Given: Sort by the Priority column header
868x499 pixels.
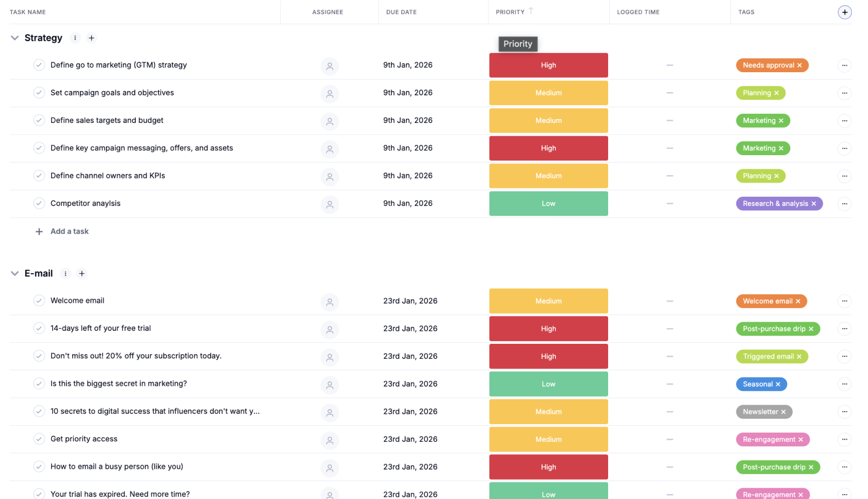Looking at the screenshot, I should click(510, 12).
